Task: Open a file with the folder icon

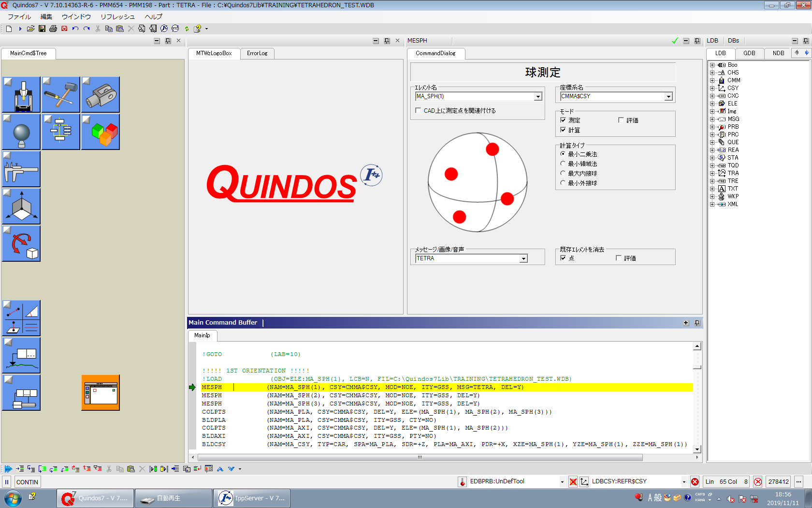Action: [30, 29]
